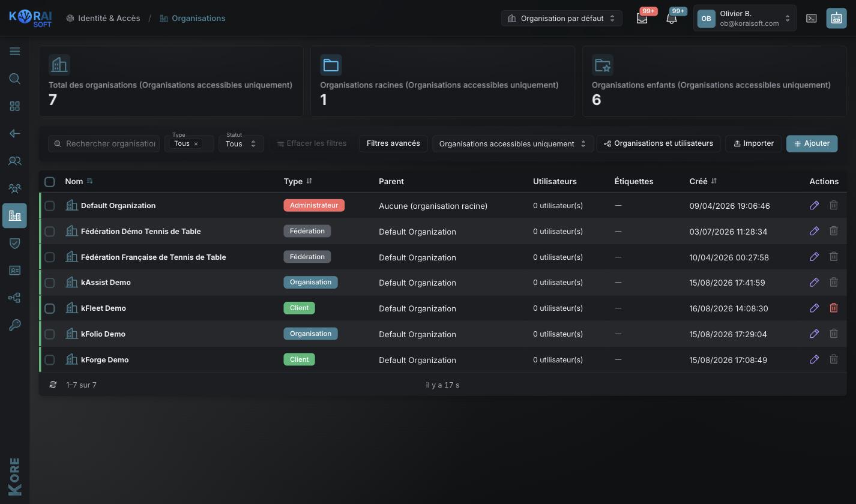The height and width of the screenshot is (504, 856).
Task: Click the Ajouter button
Action: [812, 143]
